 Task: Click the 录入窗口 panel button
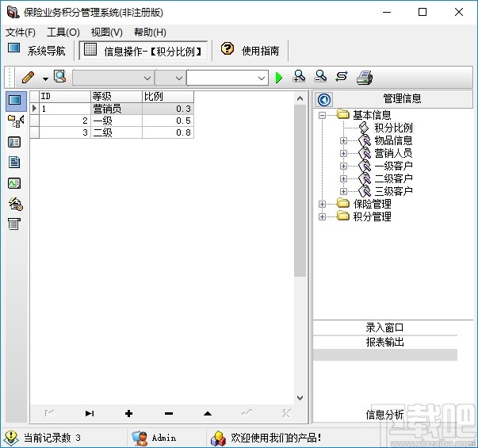[x=384, y=327]
